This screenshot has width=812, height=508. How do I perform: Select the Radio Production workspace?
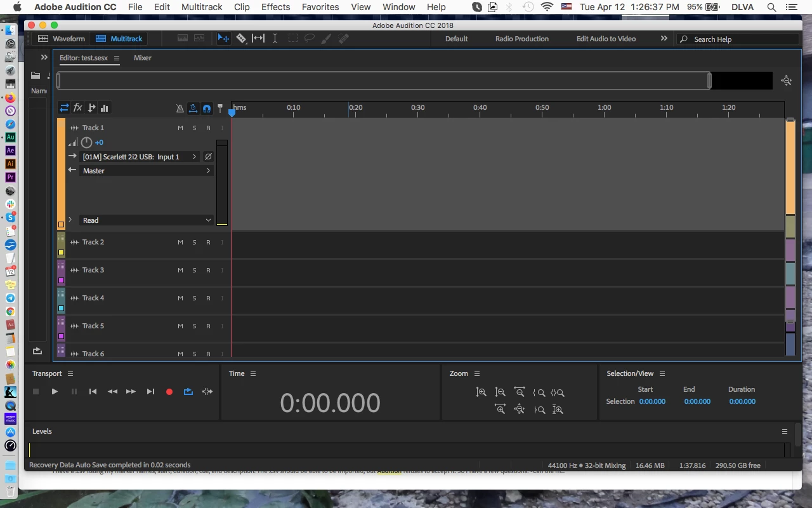pos(522,39)
